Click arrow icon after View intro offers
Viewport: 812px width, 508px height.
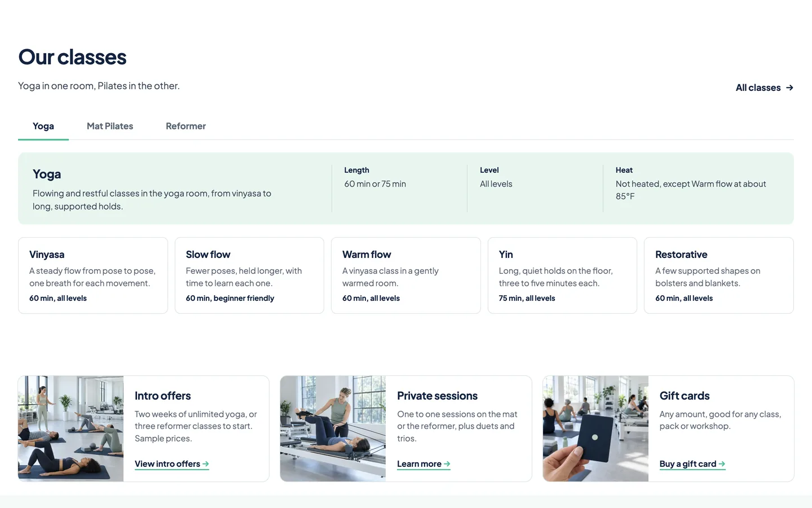pos(206,464)
